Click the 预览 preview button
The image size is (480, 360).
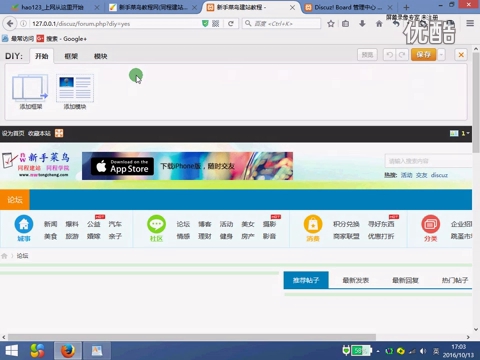coord(367,55)
